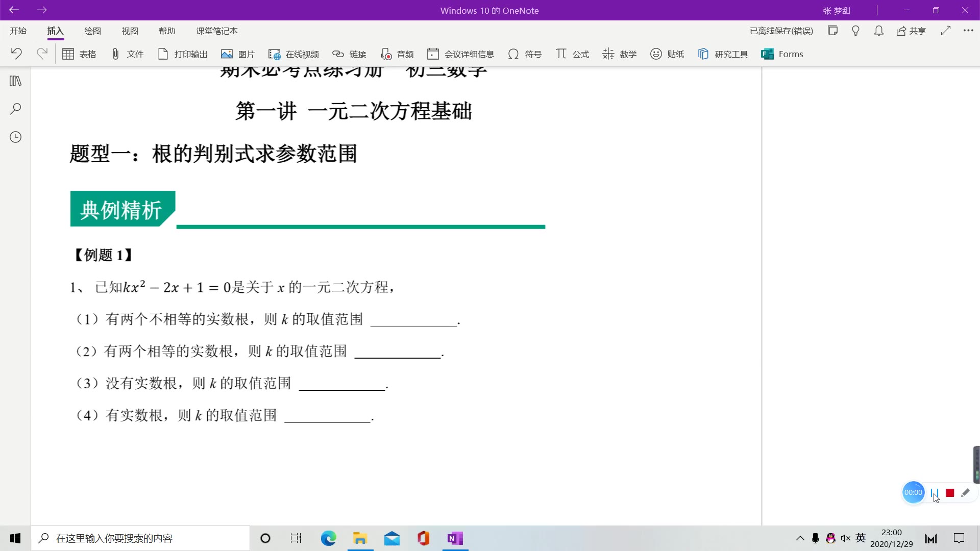
Task: Open the 视图 tab
Action: (x=130, y=31)
